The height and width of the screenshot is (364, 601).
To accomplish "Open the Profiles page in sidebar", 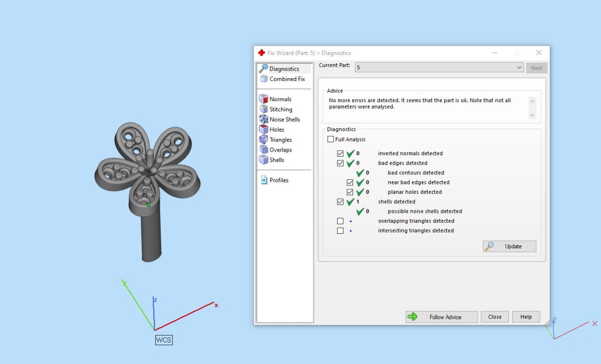I will (x=278, y=180).
